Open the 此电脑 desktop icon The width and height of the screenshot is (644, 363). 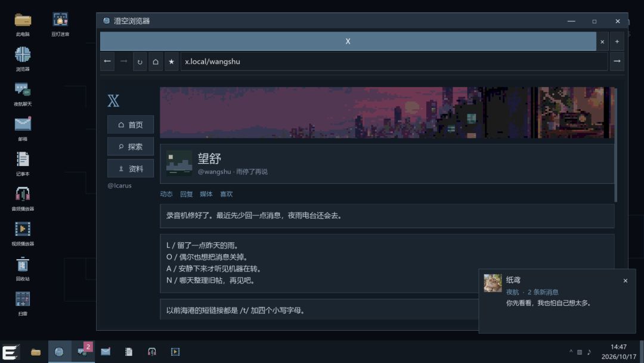click(23, 24)
